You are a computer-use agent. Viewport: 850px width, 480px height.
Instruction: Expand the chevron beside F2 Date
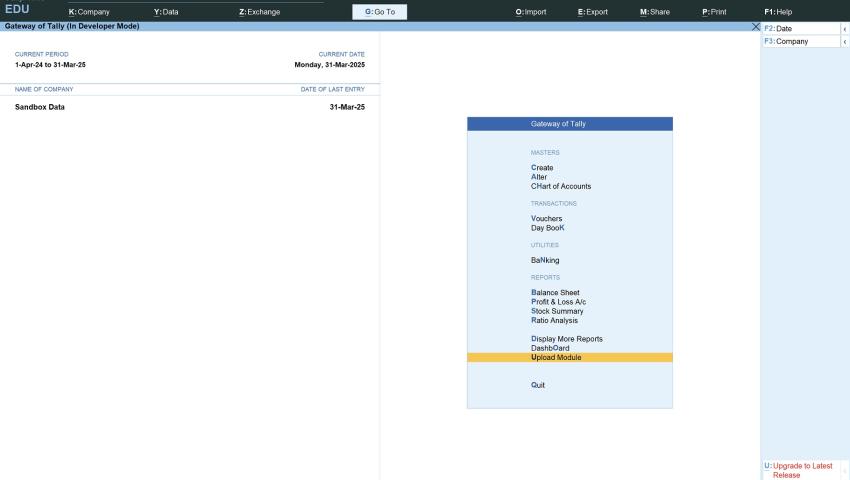[x=845, y=29]
